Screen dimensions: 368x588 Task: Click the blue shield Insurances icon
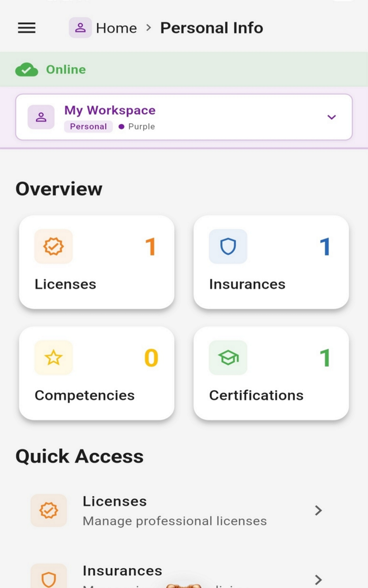tap(228, 246)
